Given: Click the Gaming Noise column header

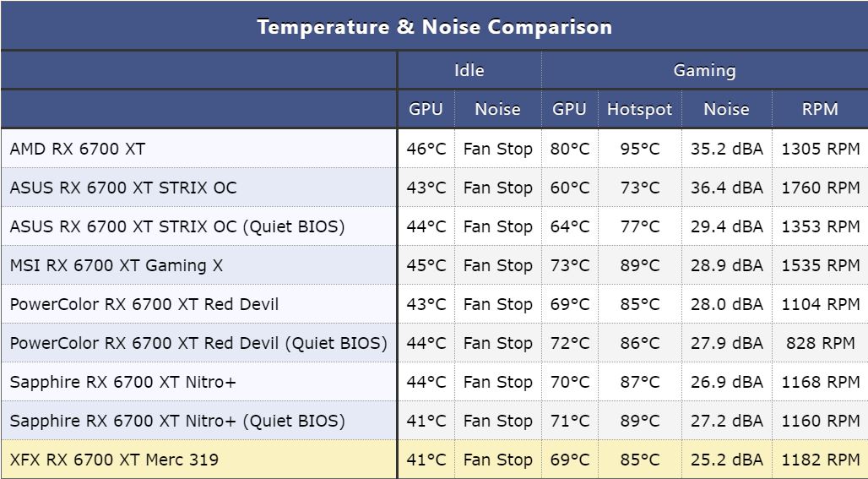Looking at the screenshot, I should 726,109.
